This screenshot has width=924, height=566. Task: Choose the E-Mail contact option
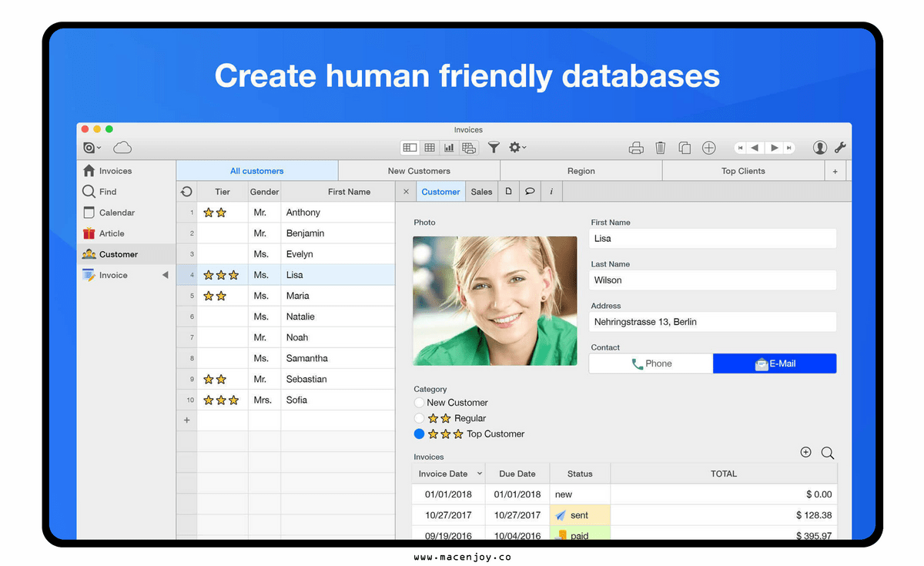coord(775,363)
